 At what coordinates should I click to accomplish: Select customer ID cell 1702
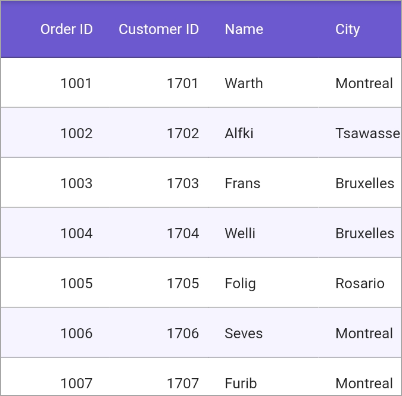pyautogui.click(x=159, y=133)
